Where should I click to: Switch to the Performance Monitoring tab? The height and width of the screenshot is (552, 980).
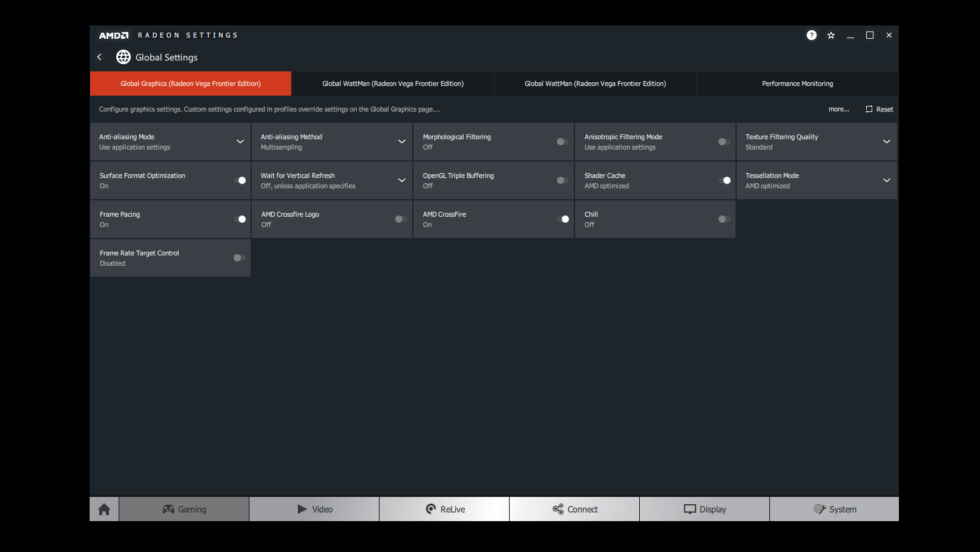pos(797,84)
